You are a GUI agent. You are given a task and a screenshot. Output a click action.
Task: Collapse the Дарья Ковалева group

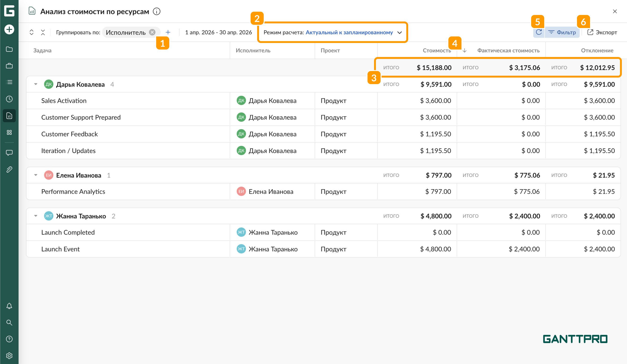pos(36,84)
